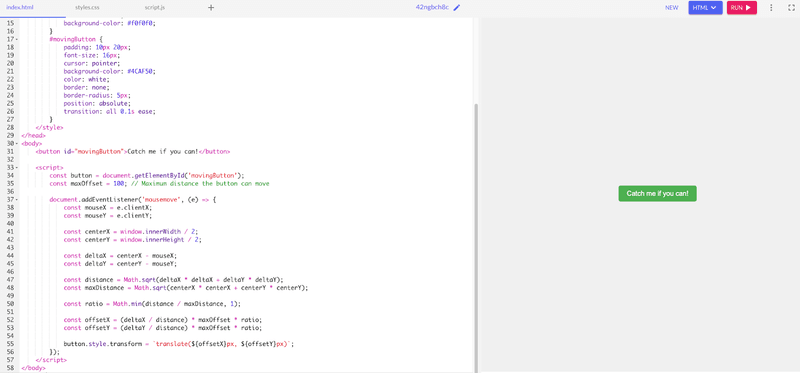Click the NEW project link
Screen dimensions: 800x373
[x=671, y=8]
